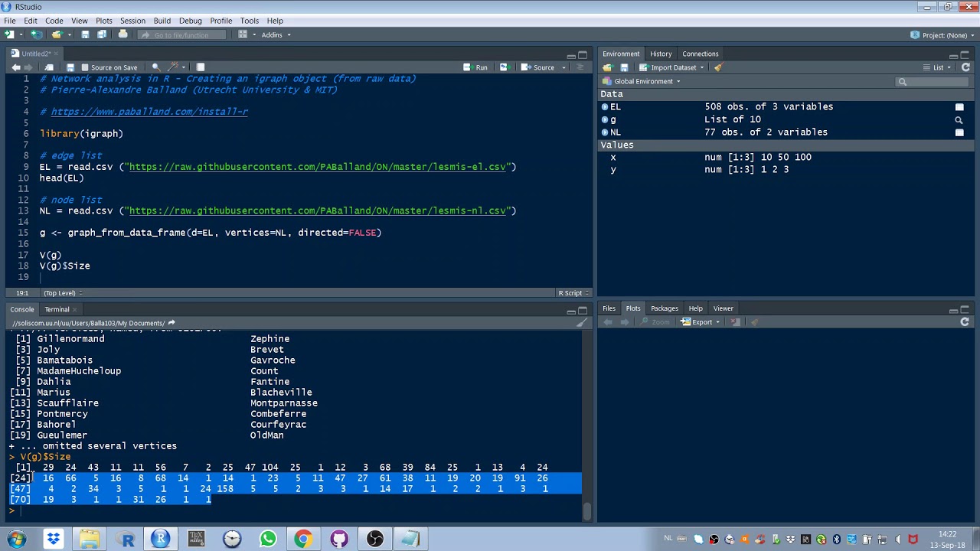The width and height of the screenshot is (980, 551).
Task: Save the workspace in the Environment pane
Action: (624, 67)
